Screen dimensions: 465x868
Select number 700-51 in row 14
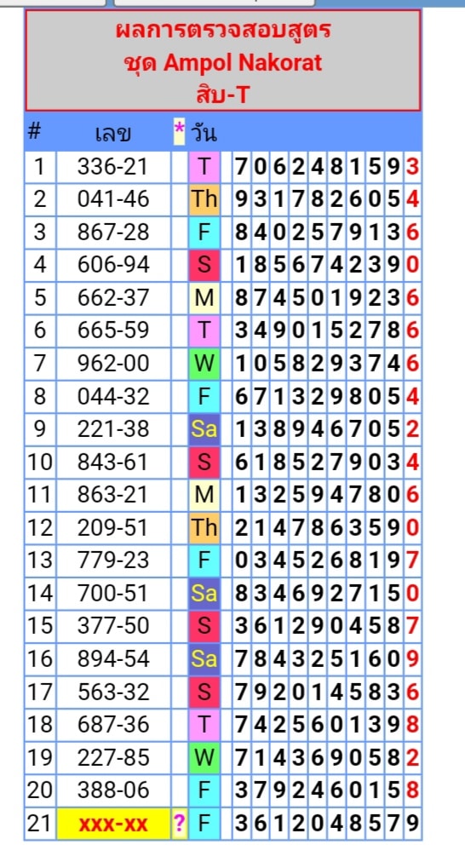coord(113,594)
